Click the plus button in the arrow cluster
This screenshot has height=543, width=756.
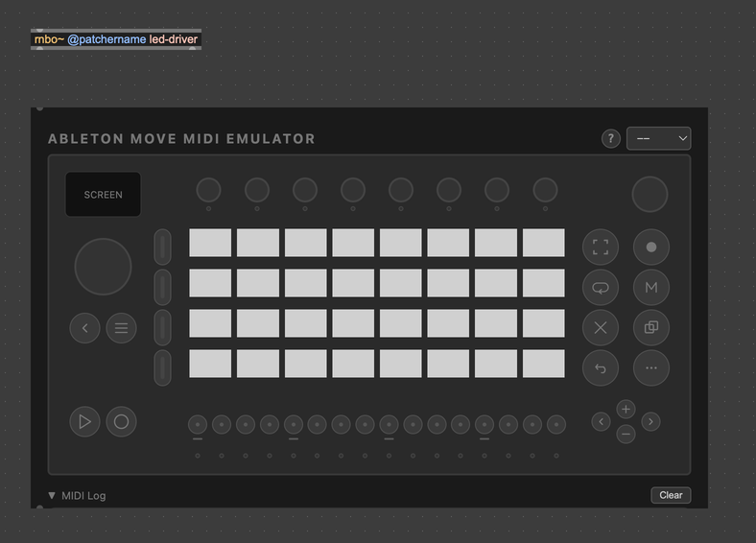click(x=626, y=410)
